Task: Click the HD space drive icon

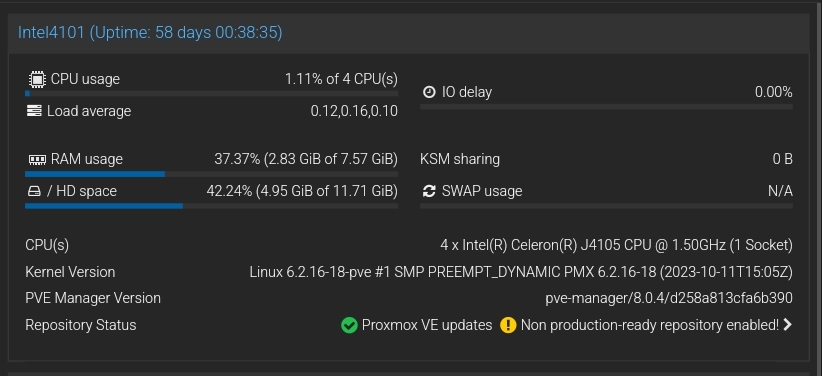Action: 34,191
